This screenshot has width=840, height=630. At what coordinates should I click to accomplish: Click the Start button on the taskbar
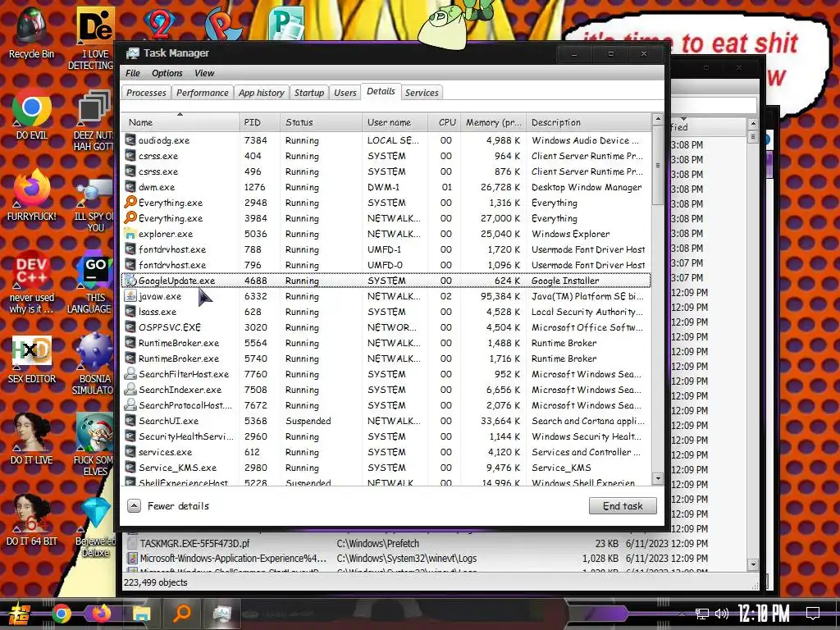pyautogui.click(x=18, y=614)
